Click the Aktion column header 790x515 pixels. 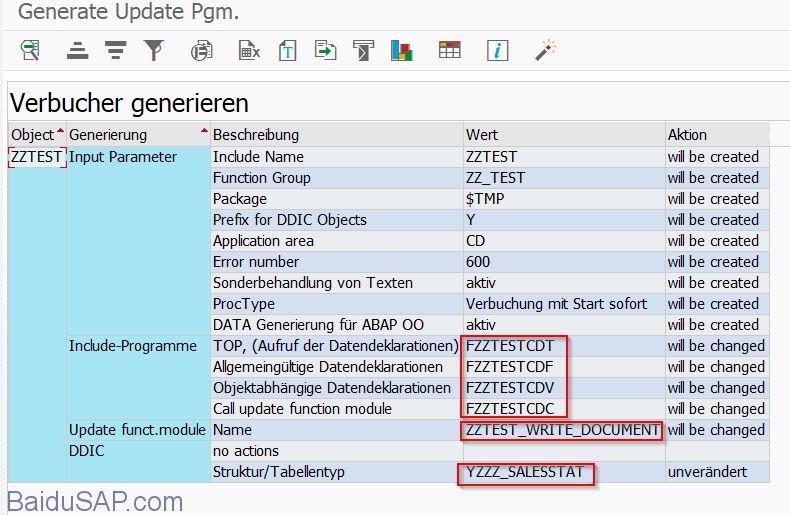(687, 134)
